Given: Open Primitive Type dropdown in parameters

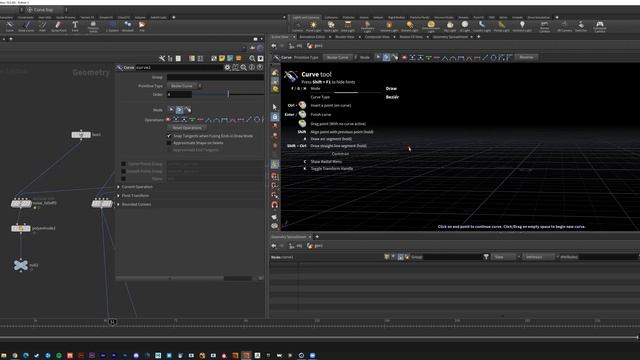Looking at the screenshot, I should tap(184, 86).
